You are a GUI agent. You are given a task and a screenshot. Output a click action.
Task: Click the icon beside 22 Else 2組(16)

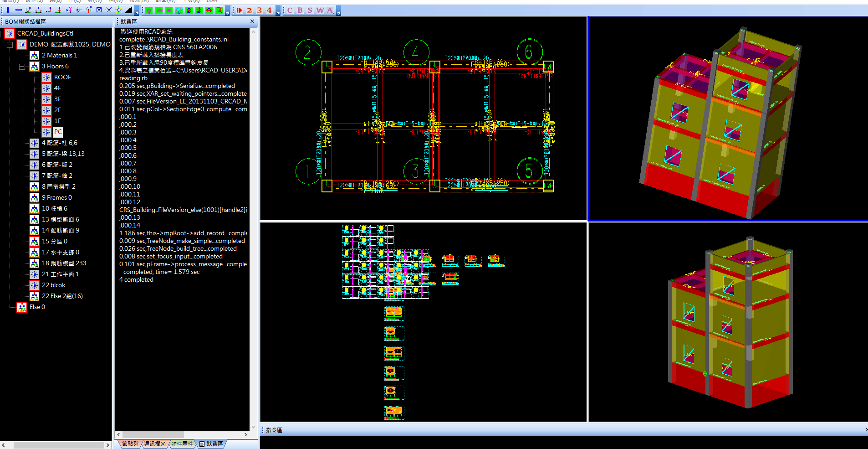click(34, 296)
